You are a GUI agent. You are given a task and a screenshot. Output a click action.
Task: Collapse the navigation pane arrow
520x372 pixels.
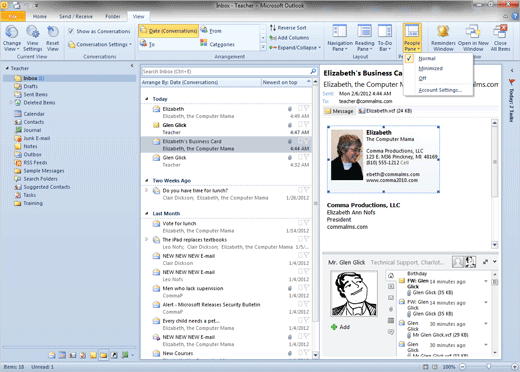coord(132,66)
